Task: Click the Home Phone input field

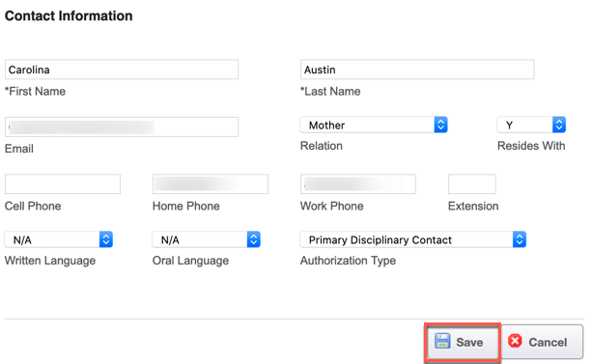Action: [211, 184]
